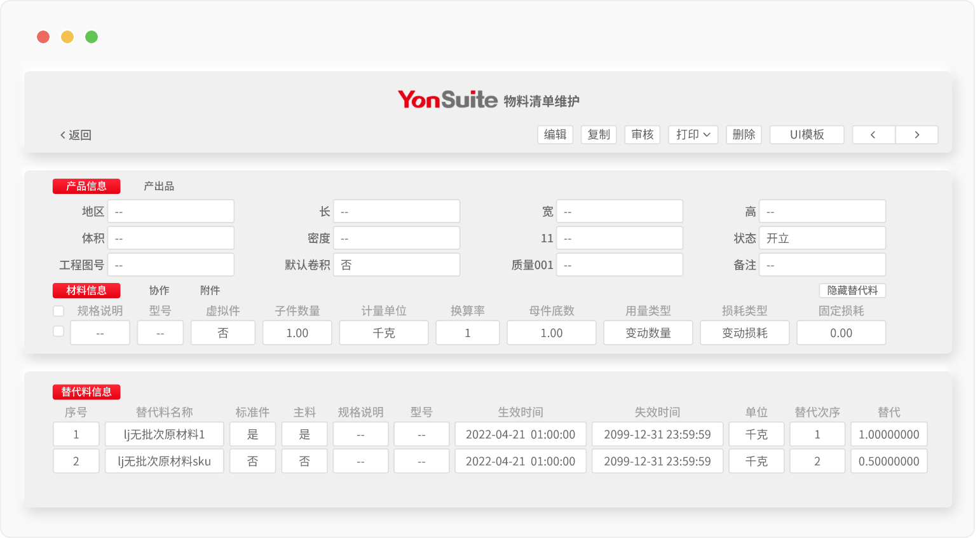
Task: Go to next record with right arrow
Action: pyautogui.click(x=916, y=135)
